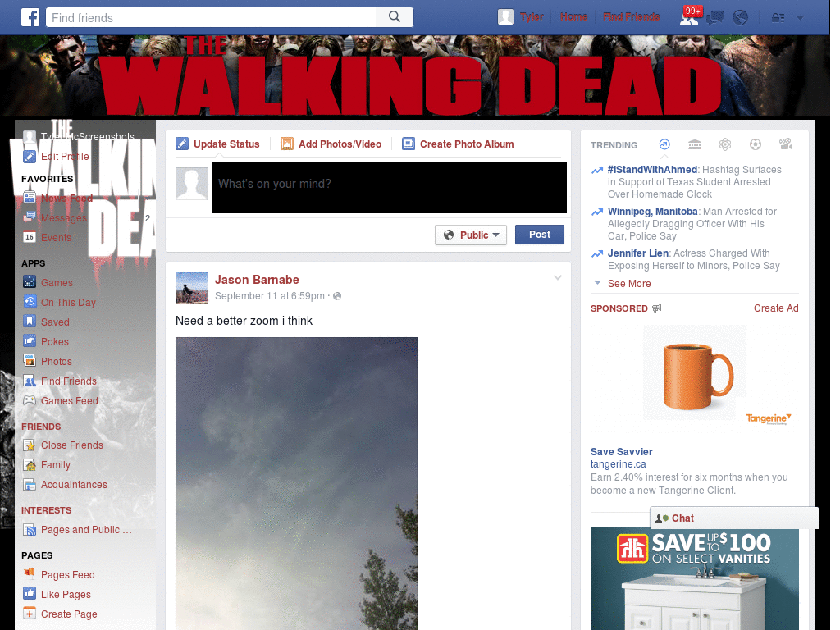Click the Pokes icon

30,340
